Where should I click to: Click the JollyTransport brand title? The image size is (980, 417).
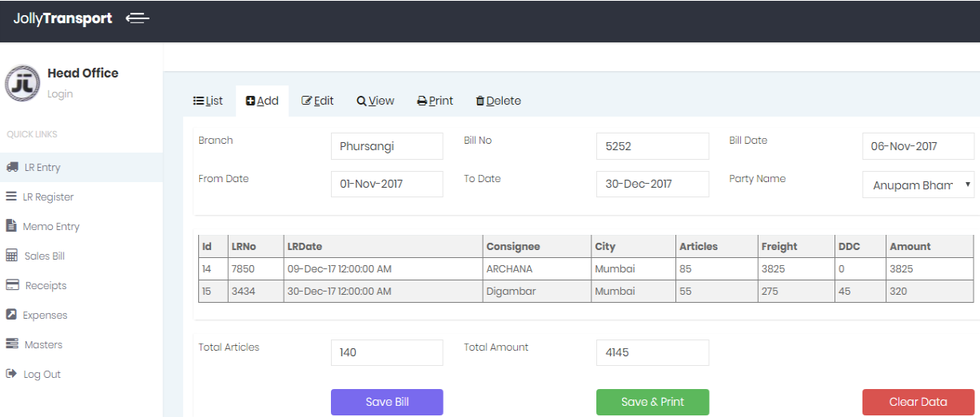click(62, 18)
